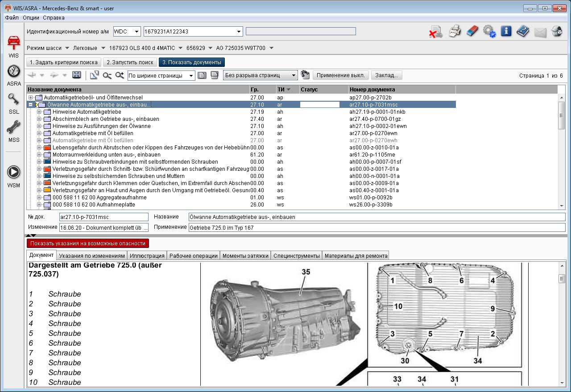Collapse the Ölwanne Automatikgetriebe tree node

pos(30,105)
